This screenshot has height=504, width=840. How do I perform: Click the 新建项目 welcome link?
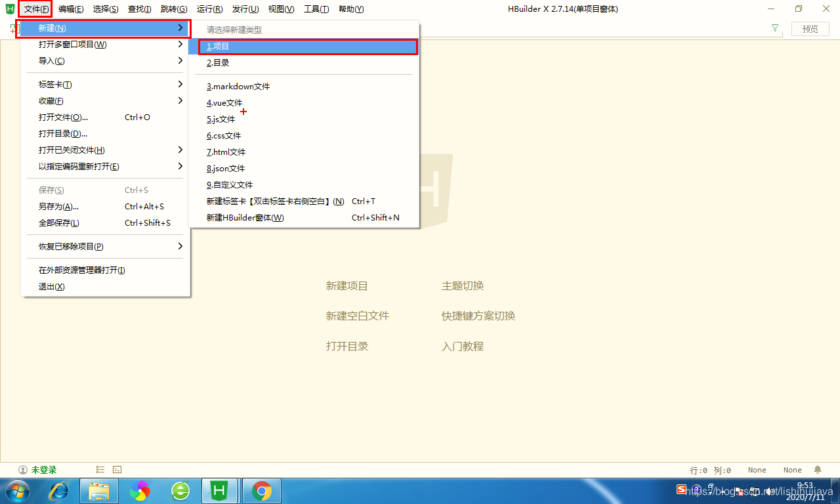coord(347,286)
